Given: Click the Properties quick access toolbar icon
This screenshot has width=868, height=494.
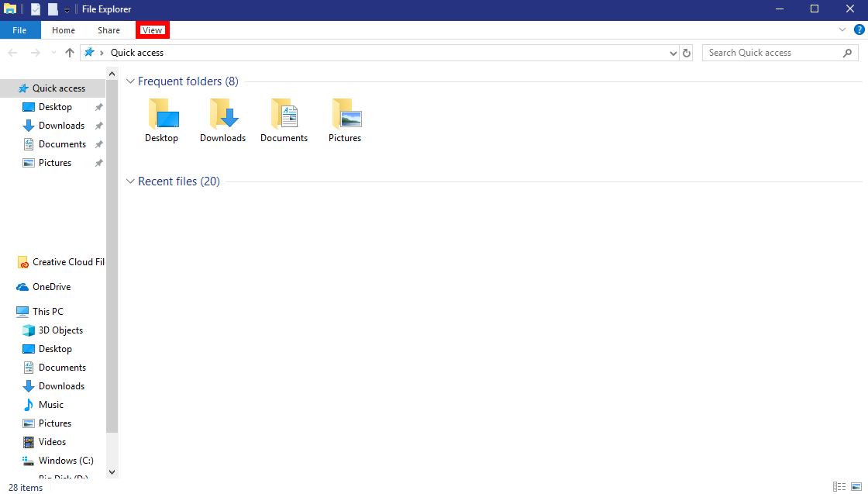Looking at the screenshot, I should (x=36, y=9).
